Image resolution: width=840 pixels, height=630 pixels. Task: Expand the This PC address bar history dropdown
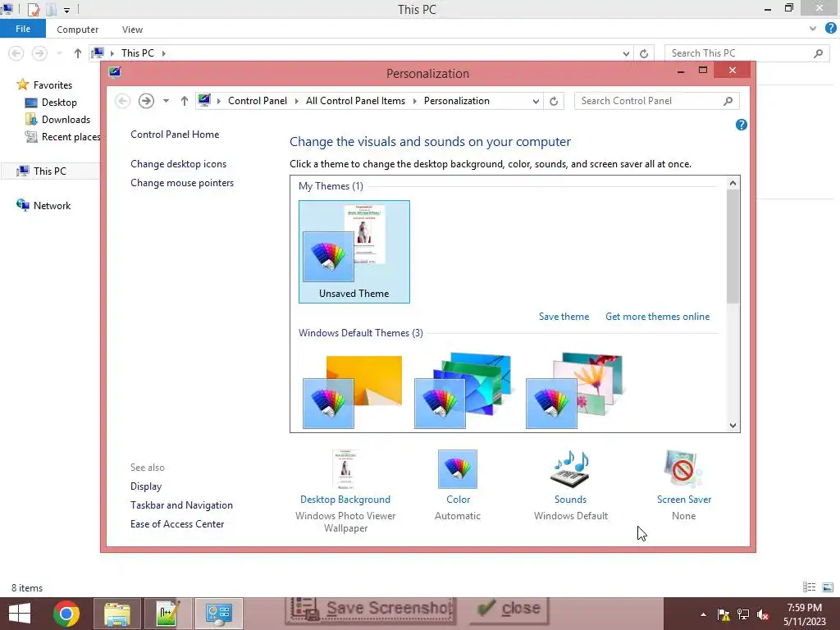point(626,53)
